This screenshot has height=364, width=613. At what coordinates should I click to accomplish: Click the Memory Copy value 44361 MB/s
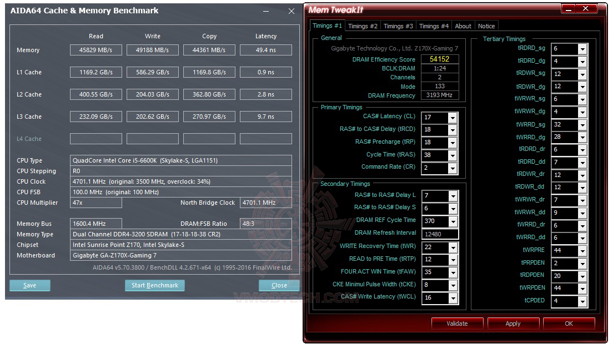tap(209, 50)
